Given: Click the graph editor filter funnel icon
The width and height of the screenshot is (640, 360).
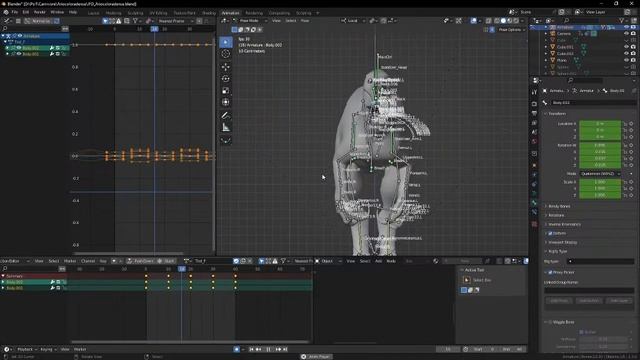Looking at the screenshot, I should [x=136, y=21].
